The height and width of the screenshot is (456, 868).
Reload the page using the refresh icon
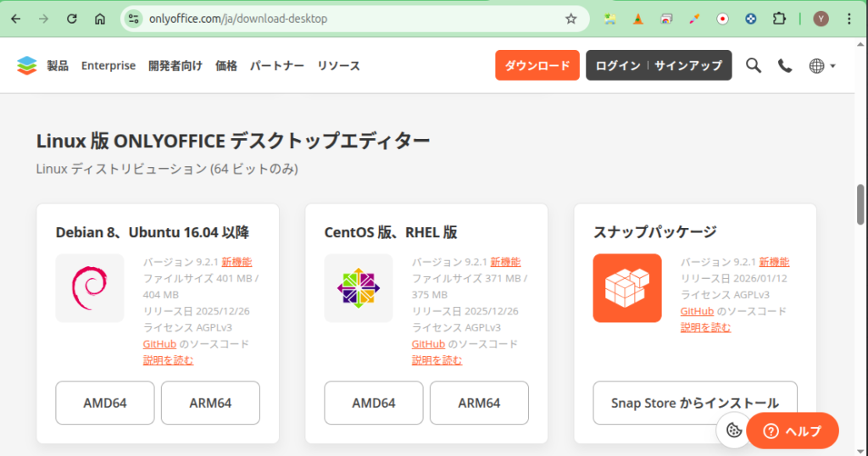[x=72, y=19]
